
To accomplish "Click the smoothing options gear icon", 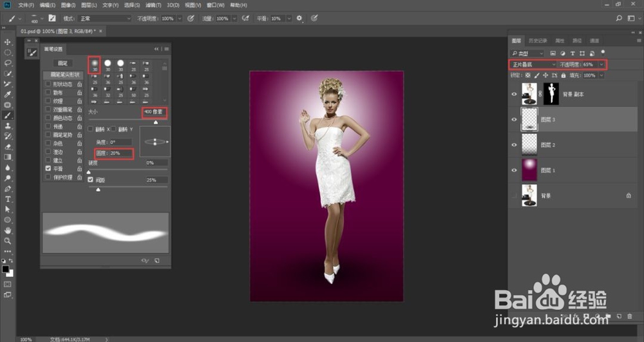I will [299, 19].
